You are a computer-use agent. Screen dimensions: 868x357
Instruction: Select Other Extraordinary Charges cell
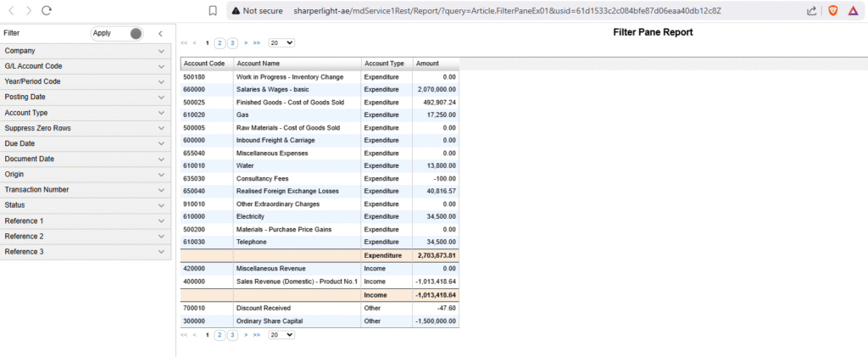tap(298, 204)
